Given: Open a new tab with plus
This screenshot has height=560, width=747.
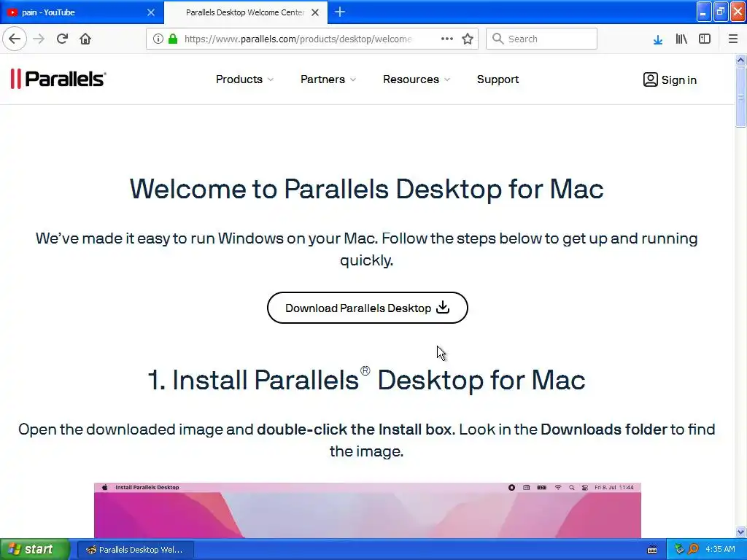Looking at the screenshot, I should coord(340,12).
